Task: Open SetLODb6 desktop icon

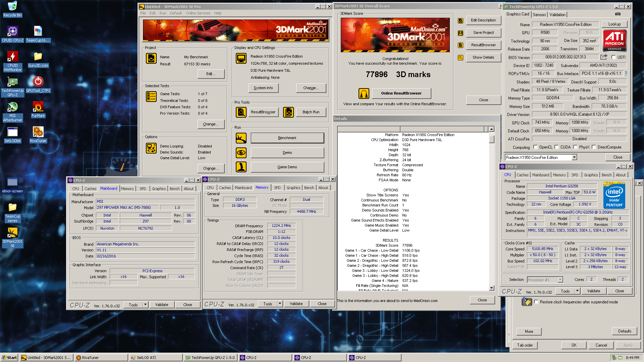Action: (x=12, y=135)
